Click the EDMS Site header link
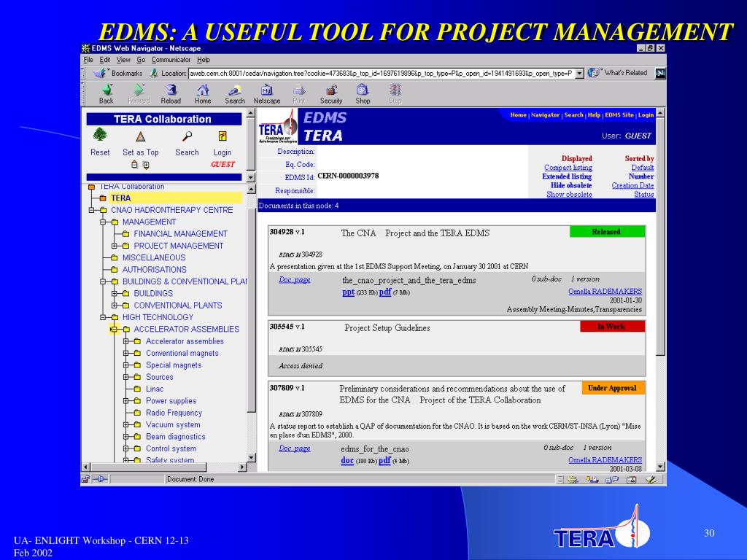The height and width of the screenshot is (560, 747). point(619,114)
